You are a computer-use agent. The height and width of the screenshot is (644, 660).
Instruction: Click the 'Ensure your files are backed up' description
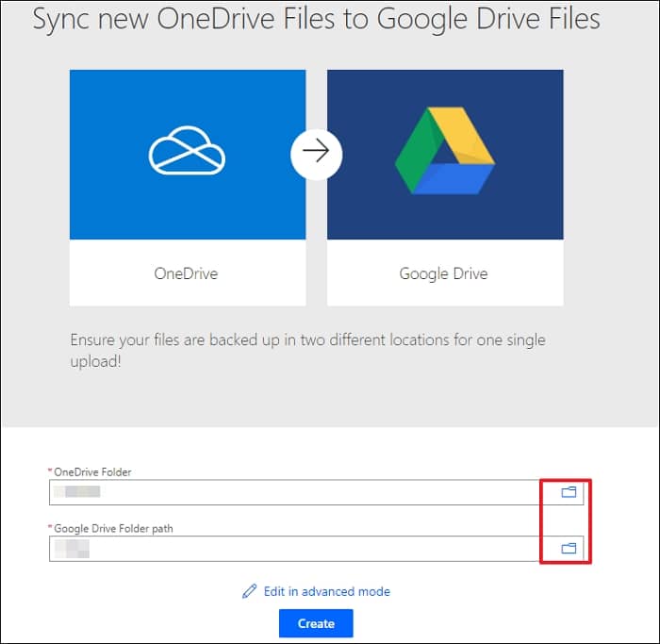pyautogui.click(x=307, y=350)
